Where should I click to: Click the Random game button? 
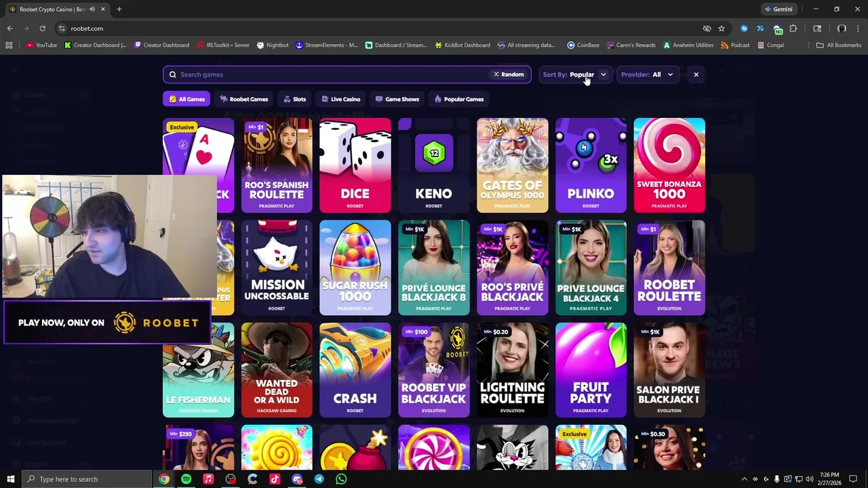click(x=509, y=75)
